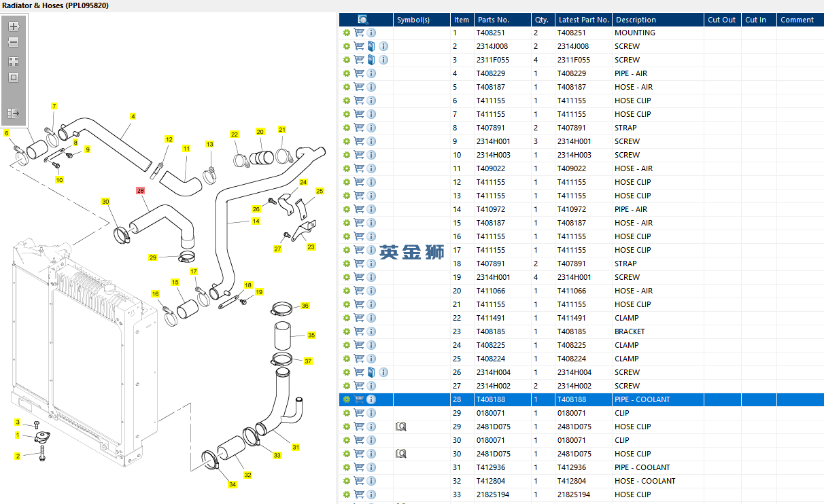Select callout 34 on the diagram

coord(233,484)
